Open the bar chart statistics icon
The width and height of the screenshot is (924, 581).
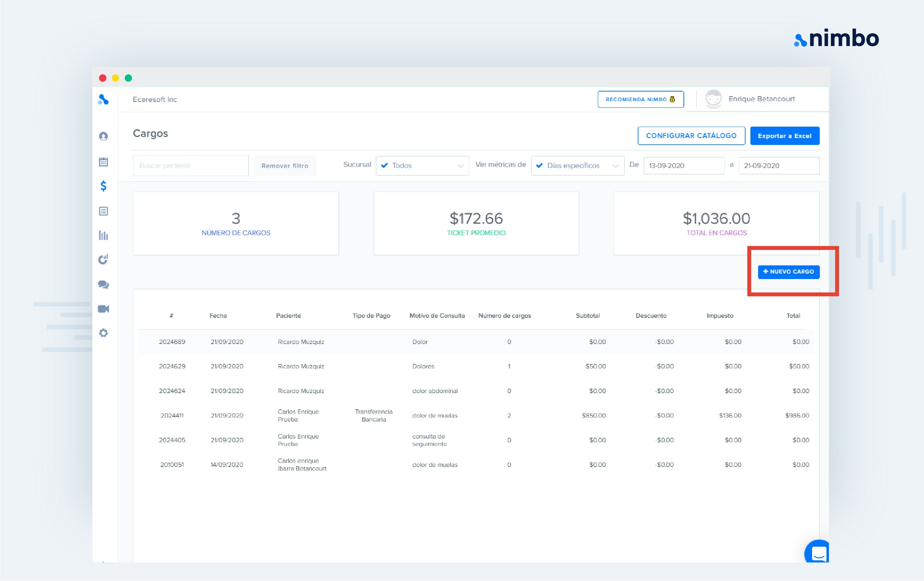(103, 235)
